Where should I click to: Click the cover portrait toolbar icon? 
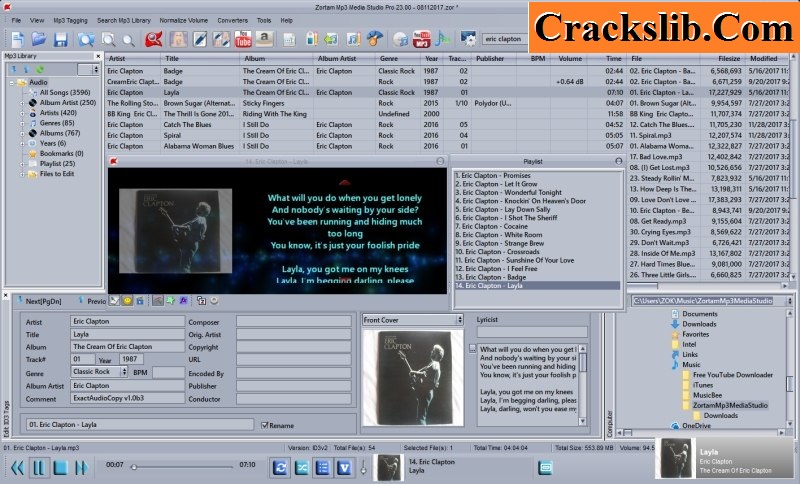[178, 39]
